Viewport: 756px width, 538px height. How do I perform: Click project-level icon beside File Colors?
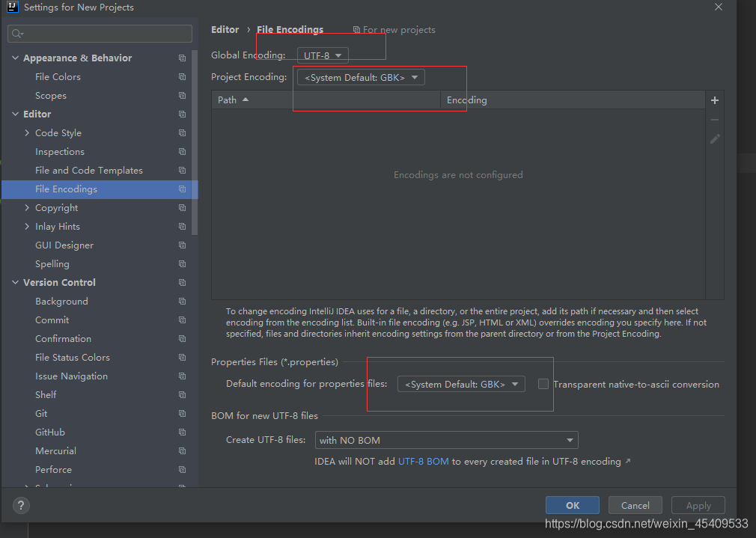[182, 76]
